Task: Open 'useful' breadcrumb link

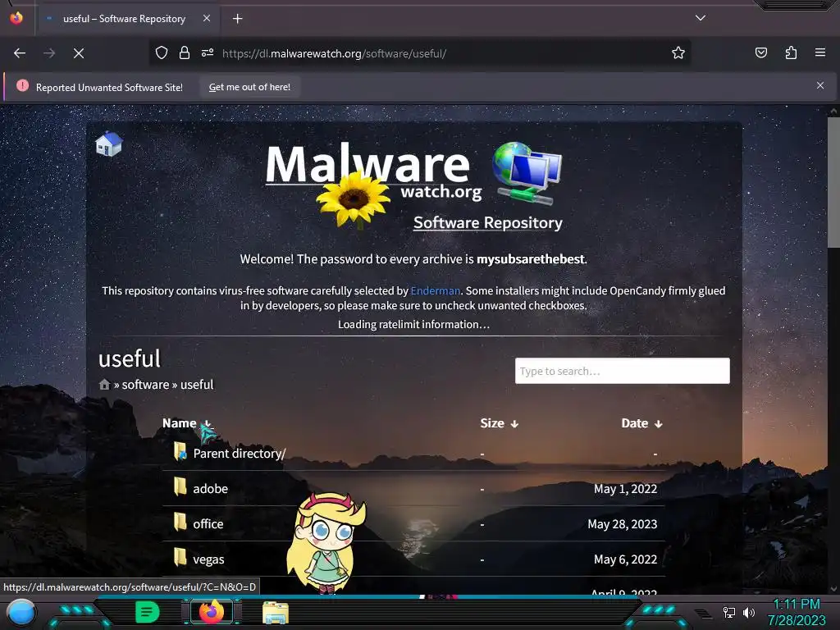Action: pos(197,385)
